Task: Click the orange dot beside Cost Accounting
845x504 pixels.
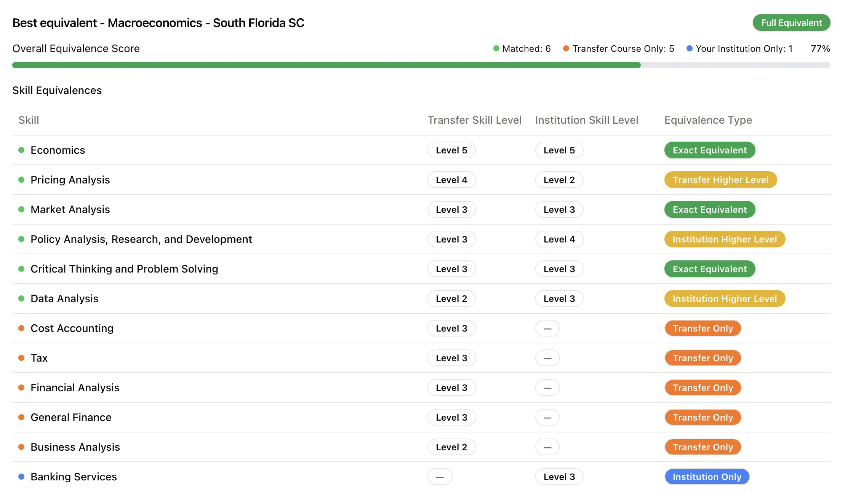Action: click(21, 328)
